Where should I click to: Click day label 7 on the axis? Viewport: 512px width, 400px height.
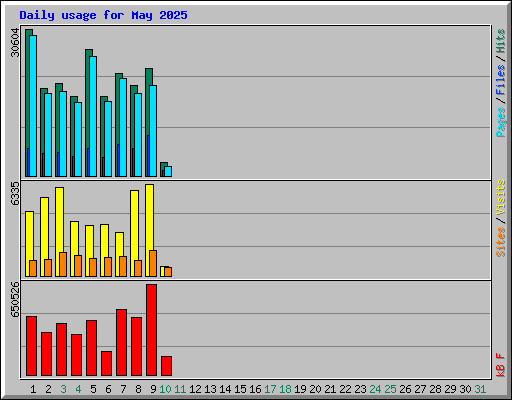point(123,389)
